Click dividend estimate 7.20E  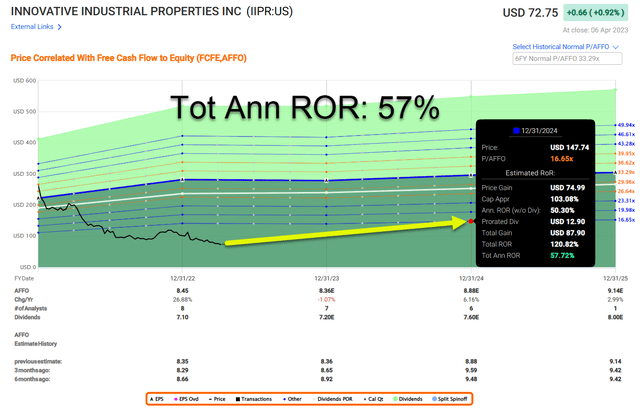coord(327,317)
